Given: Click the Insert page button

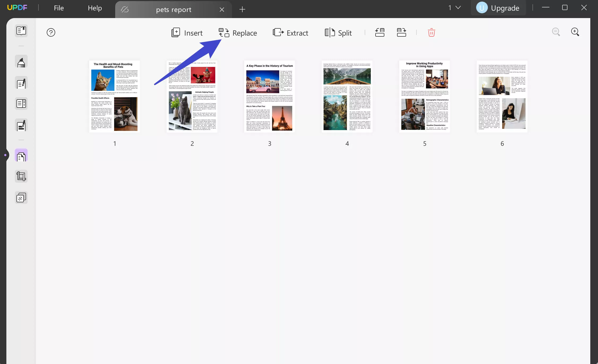Looking at the screenshot, I should click(x=187, y=33).
